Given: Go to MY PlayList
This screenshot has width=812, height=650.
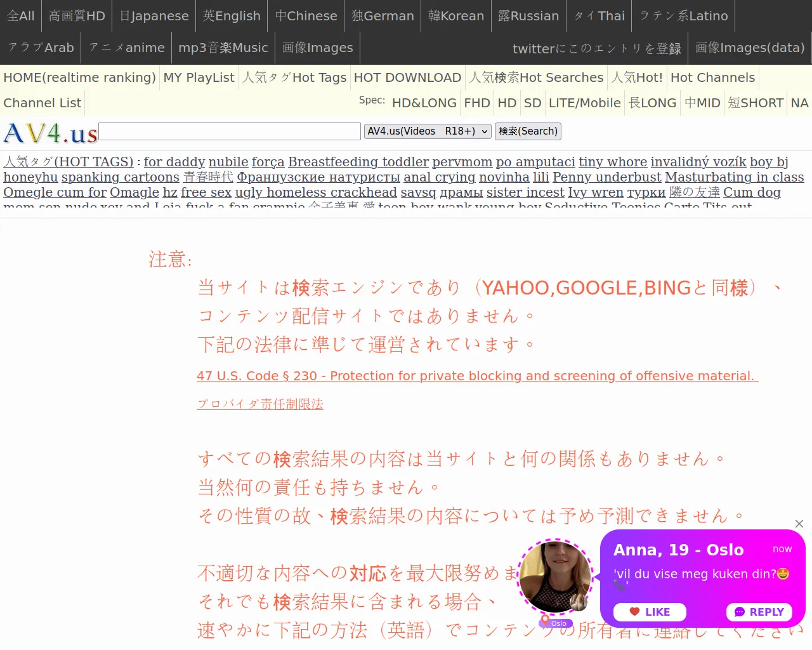Looking at the screenshot, I should [x=199, y=77].
